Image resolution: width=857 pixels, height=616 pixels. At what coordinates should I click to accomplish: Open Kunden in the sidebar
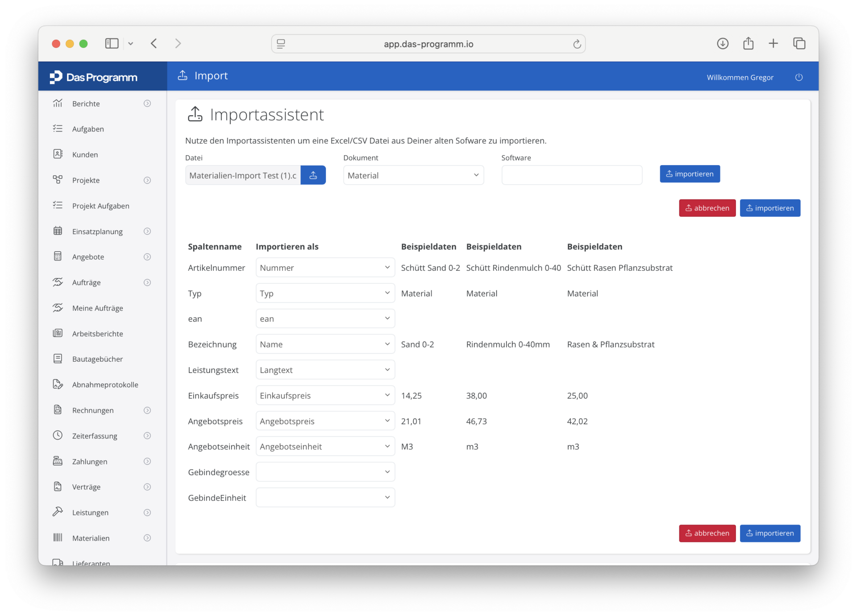(x=85, y=154)
